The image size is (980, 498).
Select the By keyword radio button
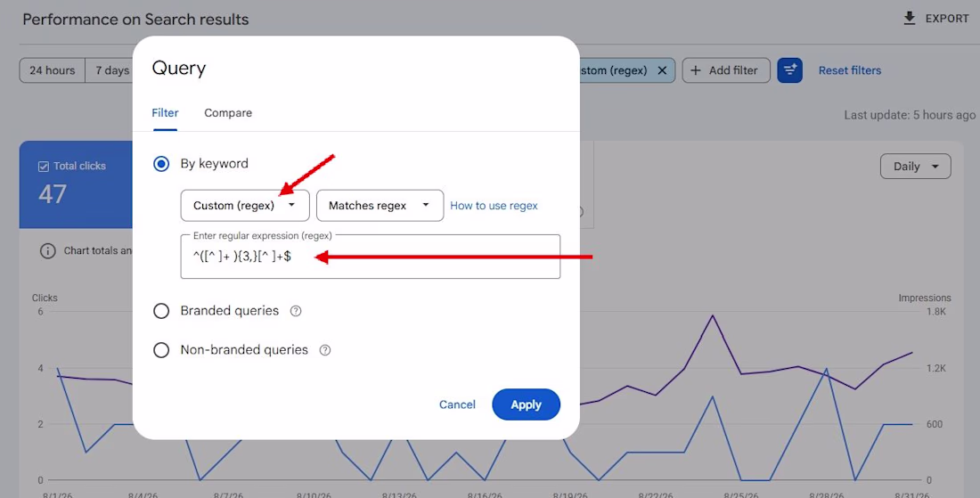(x=161, y=164)
